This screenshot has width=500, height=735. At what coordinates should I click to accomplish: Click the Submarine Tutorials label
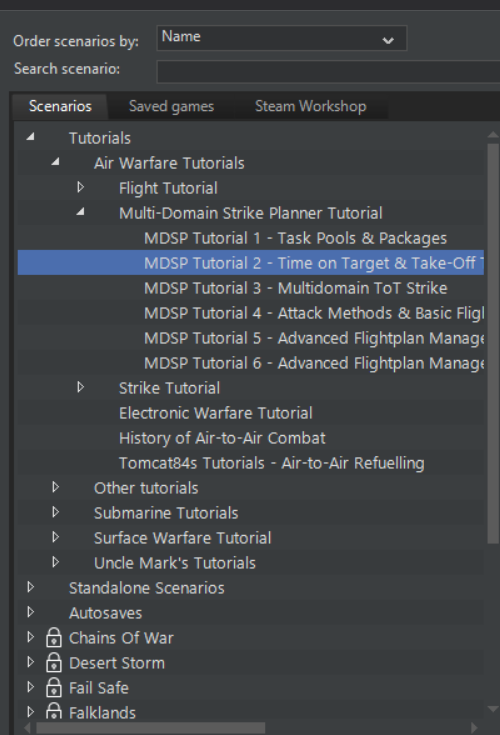[166, 513]
